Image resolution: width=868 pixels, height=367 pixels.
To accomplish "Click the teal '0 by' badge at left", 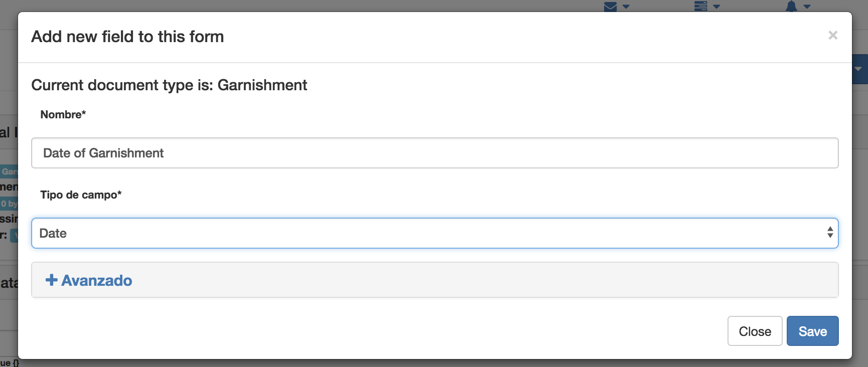I will 9,204.
